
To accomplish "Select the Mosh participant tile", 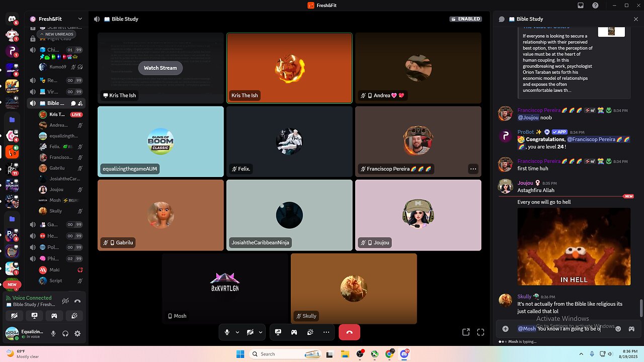I will pyautogui.click(x=225, y=289).
